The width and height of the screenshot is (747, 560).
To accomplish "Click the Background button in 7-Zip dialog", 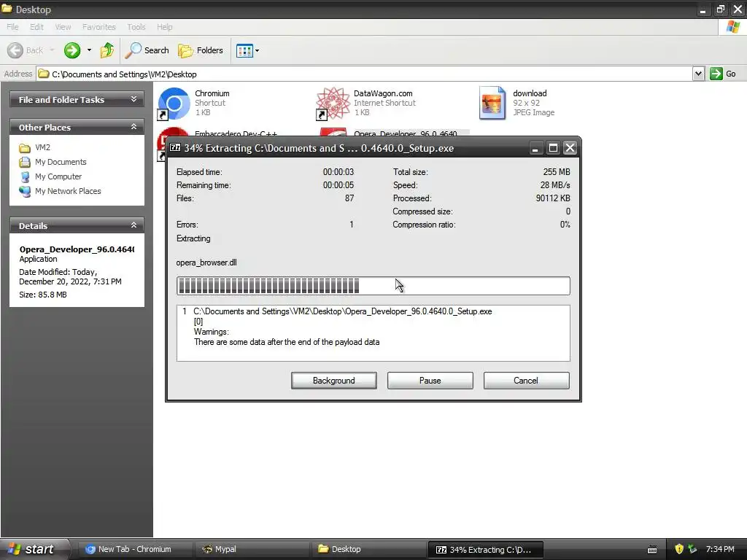I will (334, 381).
